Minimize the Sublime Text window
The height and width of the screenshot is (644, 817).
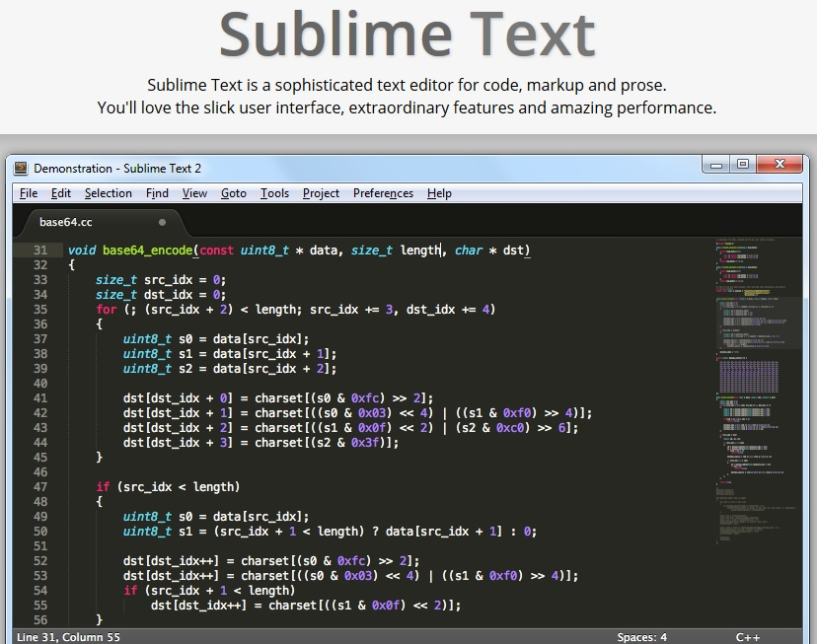pos(716,165)
